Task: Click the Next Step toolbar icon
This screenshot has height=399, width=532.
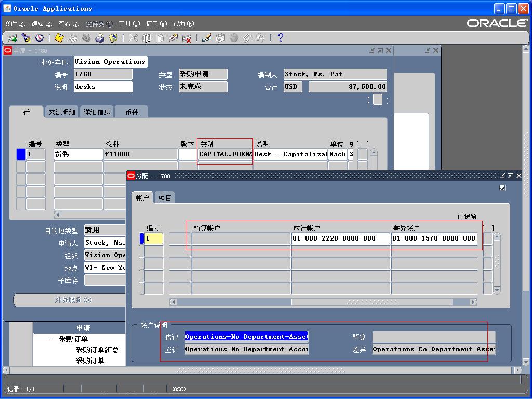Action: pos(73,38)
